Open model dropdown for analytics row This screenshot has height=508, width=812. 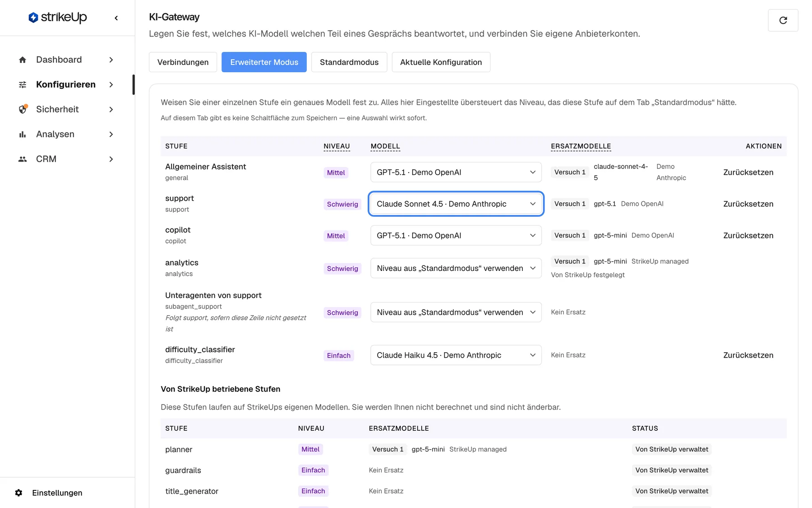(x=456, y=268)
